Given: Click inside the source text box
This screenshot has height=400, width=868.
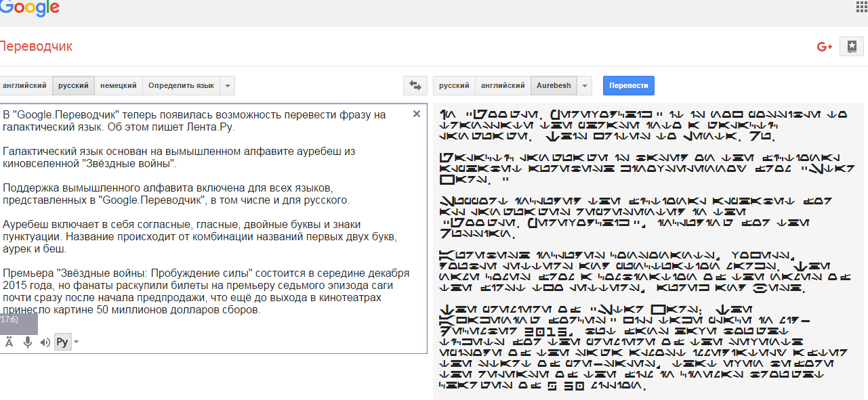Looking at the screenshot, I should point(213,228).
